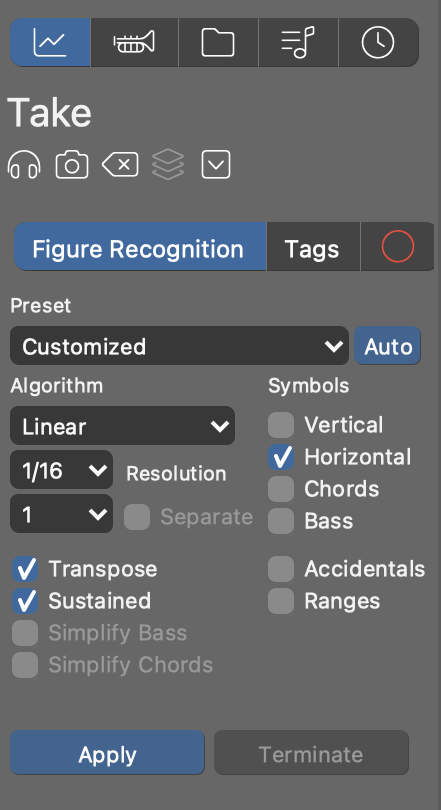The height and width of the screenshot is (810, 441).
Task: Enable the Vertical symbols checkbox
Action: pos(281,425)
